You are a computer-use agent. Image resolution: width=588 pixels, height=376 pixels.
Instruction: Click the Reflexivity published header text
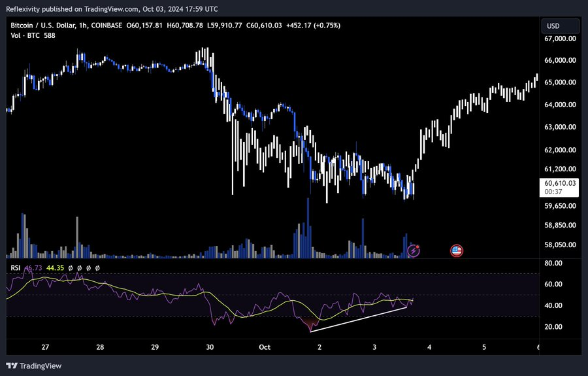pyautogui.click(x=111, y=9)
